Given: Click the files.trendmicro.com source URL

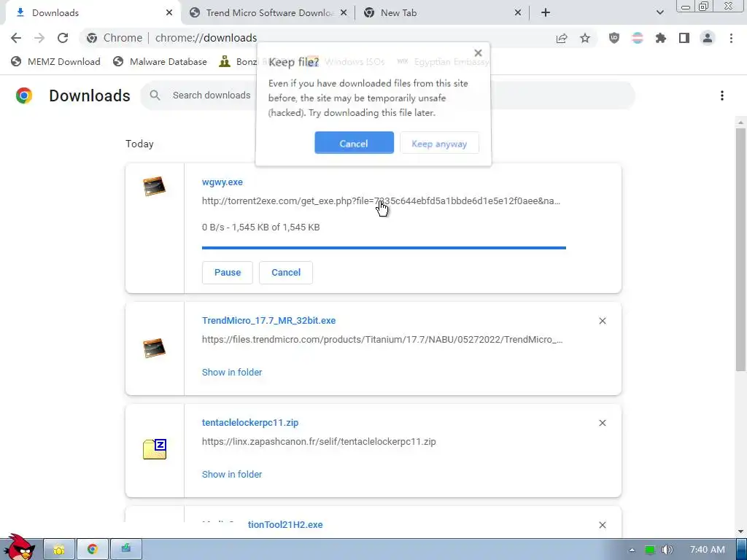Looking at the screenshot, I should pos(382,340).
